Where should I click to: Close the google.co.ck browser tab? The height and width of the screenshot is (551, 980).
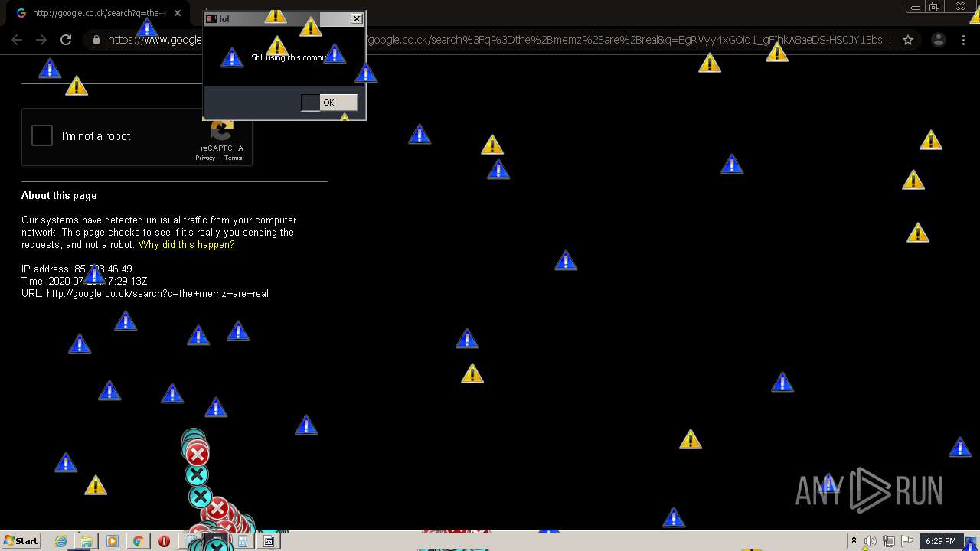(178, 13)
